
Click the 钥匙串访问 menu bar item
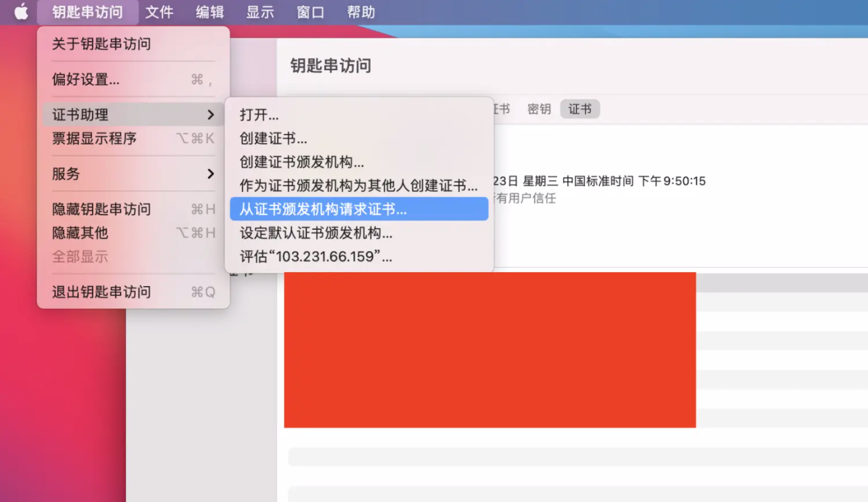coord(87,12)
